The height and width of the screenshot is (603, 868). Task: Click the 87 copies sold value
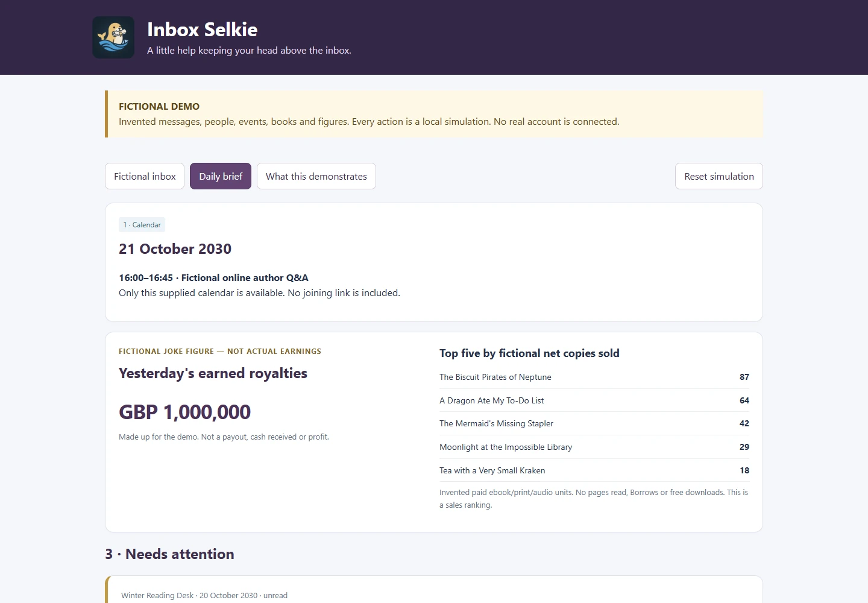[744, 377]
